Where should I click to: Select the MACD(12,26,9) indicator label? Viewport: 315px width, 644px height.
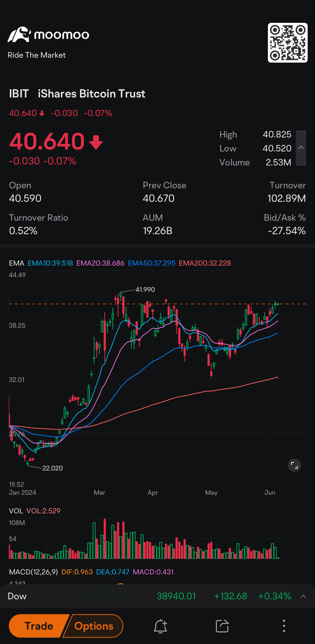pos(33,572)
